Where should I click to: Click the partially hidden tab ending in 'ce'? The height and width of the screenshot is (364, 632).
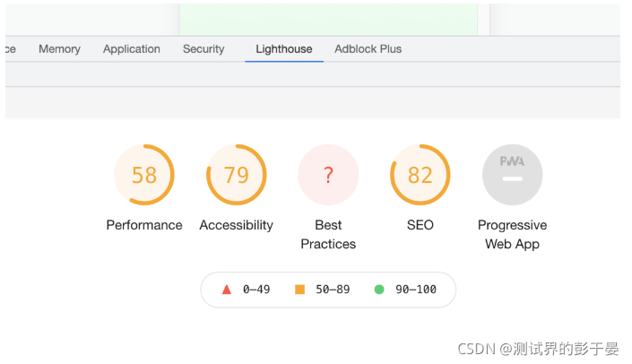click(x=11, y=49)
